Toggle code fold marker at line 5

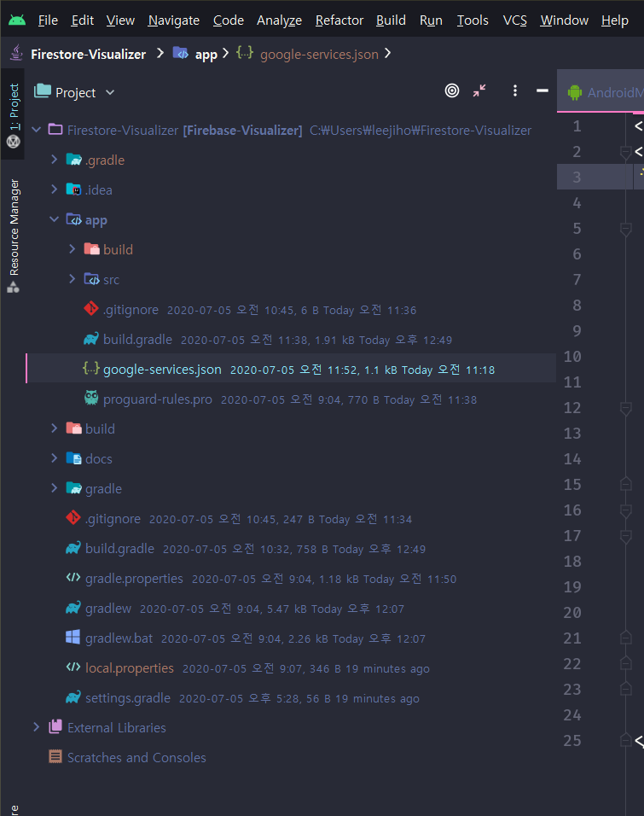click(625, 229)
